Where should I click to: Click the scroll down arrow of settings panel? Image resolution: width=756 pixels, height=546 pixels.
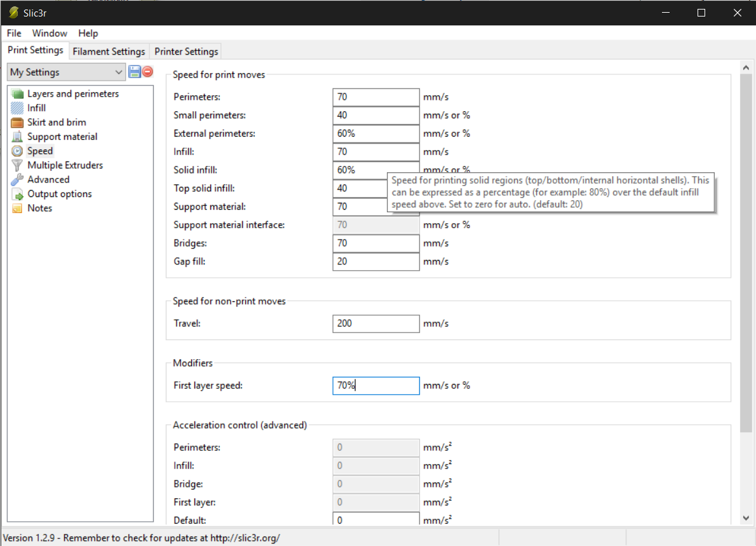tap(746, 519)
